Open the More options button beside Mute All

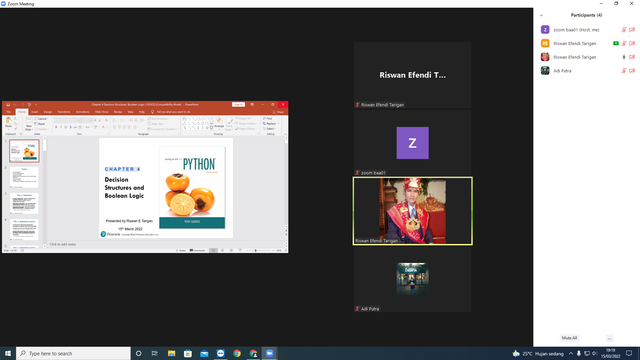609,338
